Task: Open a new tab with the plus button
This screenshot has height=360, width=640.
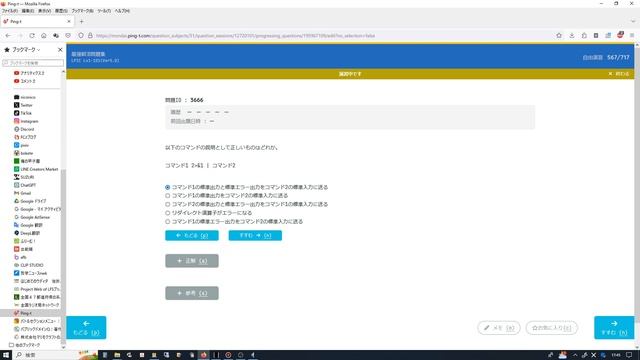Action: pyautogui.click(x=81, y=21)
